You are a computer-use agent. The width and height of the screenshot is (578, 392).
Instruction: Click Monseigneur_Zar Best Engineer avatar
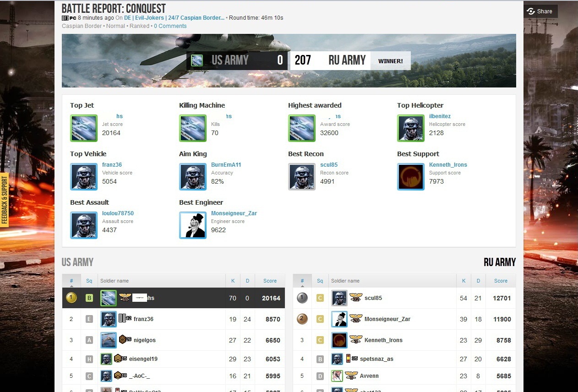pyautogui.click(x=193, y=225)
